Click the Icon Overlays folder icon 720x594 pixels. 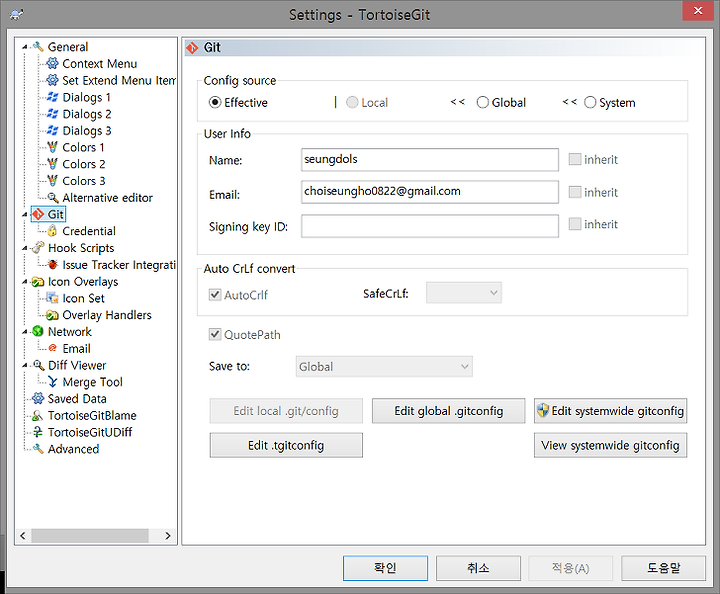point(38,281)
